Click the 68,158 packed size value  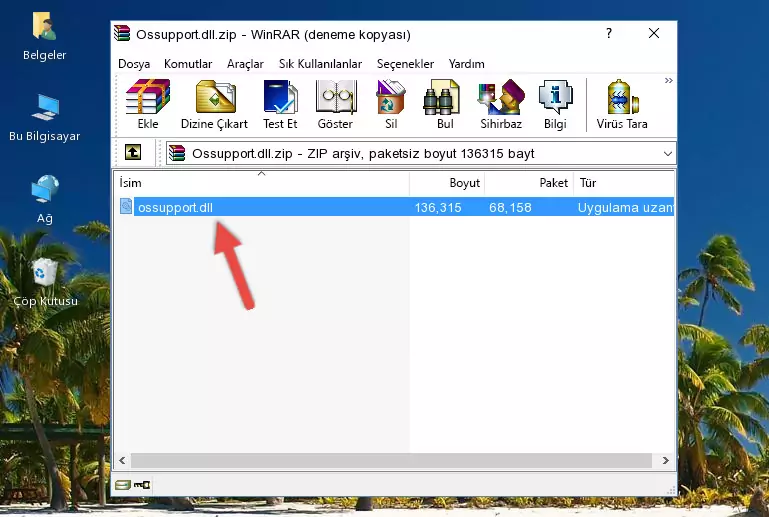tap(510, 207)
